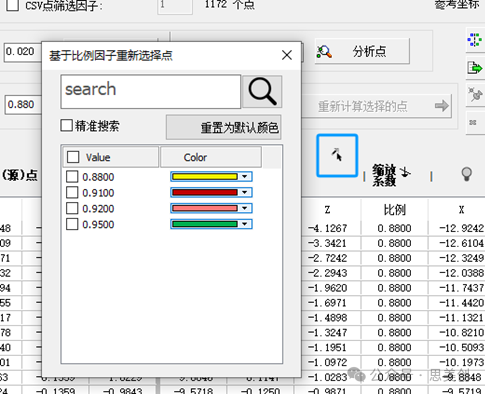This screenshot has width=485, height=394.
Task: Click the yellow color swatch for 0.8800
Action: [x=205, y=177]
